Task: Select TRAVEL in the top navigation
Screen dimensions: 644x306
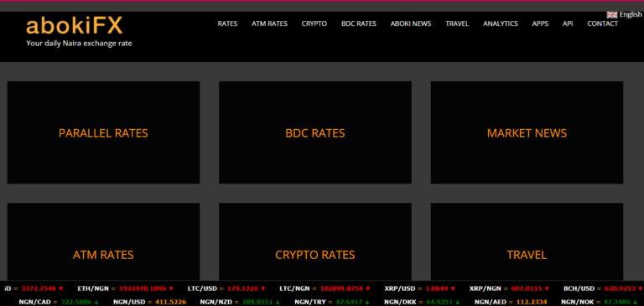Action: (x=457, y=23)
